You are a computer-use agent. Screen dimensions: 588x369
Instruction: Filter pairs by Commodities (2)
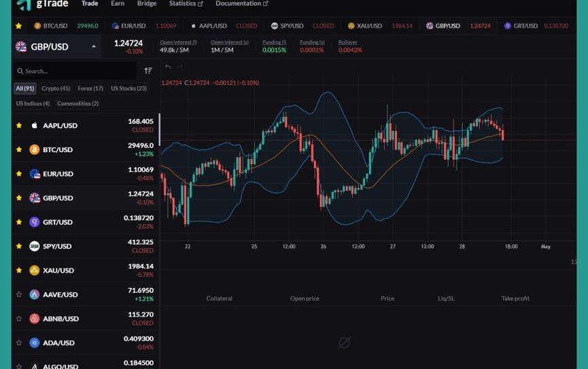tap(78, 103)
